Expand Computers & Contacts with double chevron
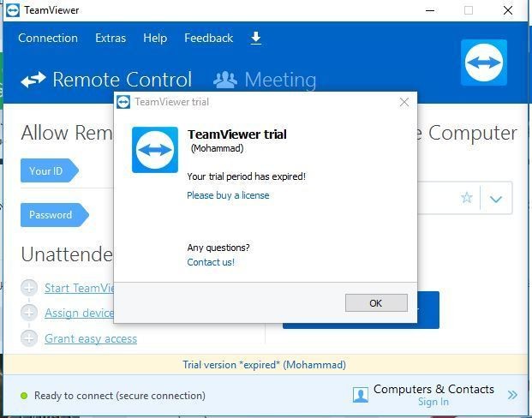The height and width of the screenshot is (418, 532). coord(512,395)
